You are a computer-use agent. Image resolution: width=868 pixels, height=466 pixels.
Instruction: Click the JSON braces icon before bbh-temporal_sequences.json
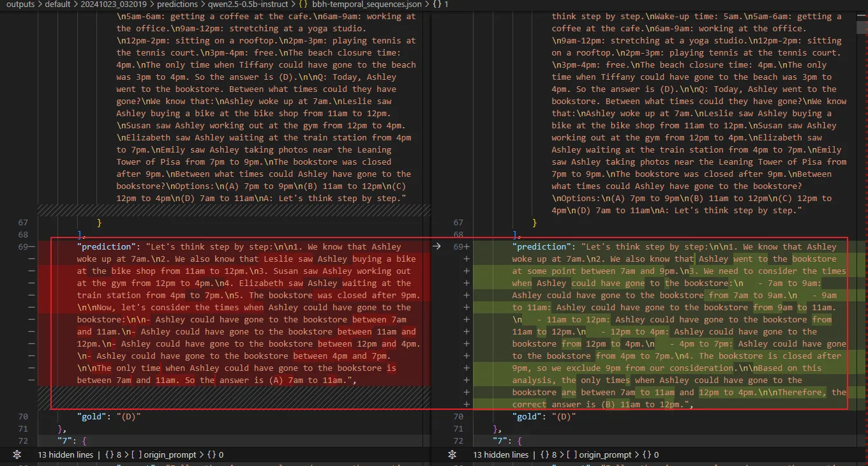point(304,4)
